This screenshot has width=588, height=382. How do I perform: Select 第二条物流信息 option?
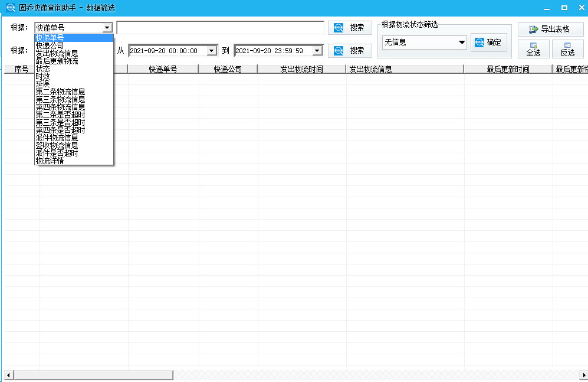74,92
